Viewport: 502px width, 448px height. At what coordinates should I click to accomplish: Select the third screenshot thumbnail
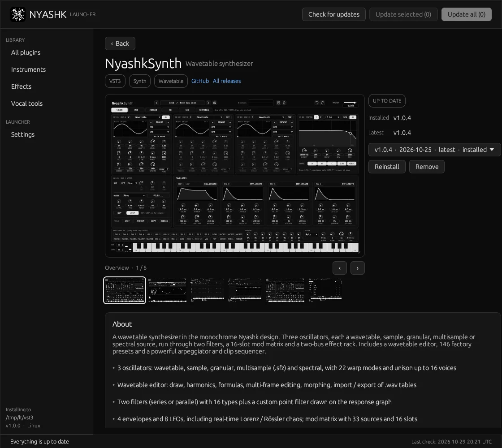pos(208,290)
